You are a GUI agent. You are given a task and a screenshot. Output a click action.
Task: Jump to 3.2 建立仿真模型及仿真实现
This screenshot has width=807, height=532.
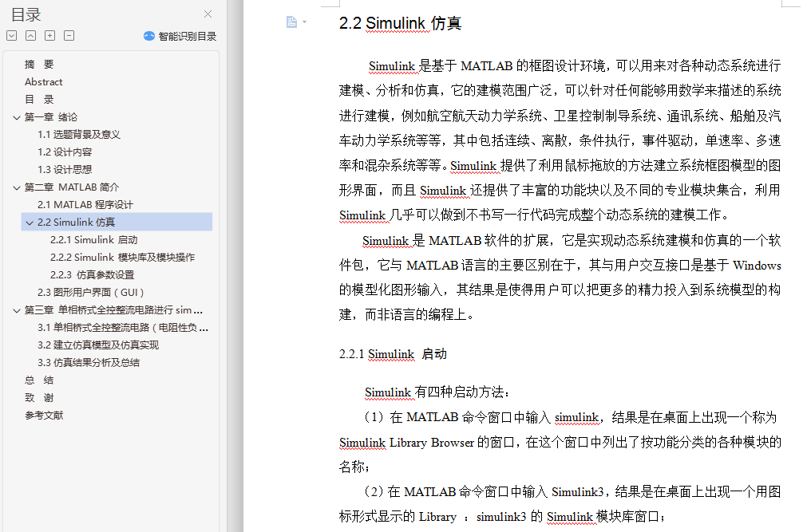click(98, 345)
